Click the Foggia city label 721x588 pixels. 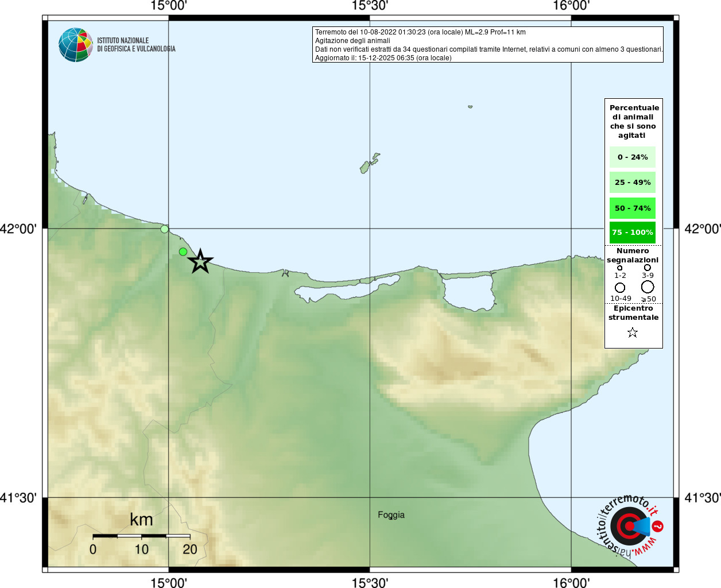point(391,515)
